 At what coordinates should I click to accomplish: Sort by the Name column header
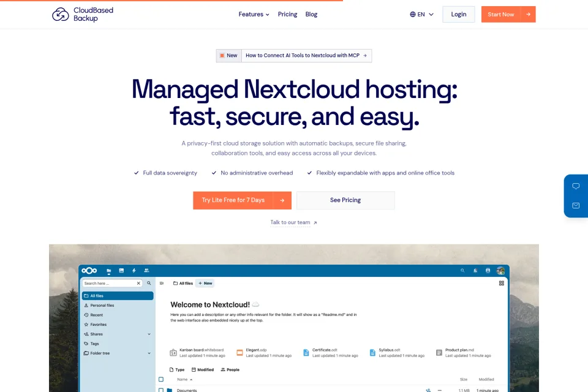pos(184,380)
